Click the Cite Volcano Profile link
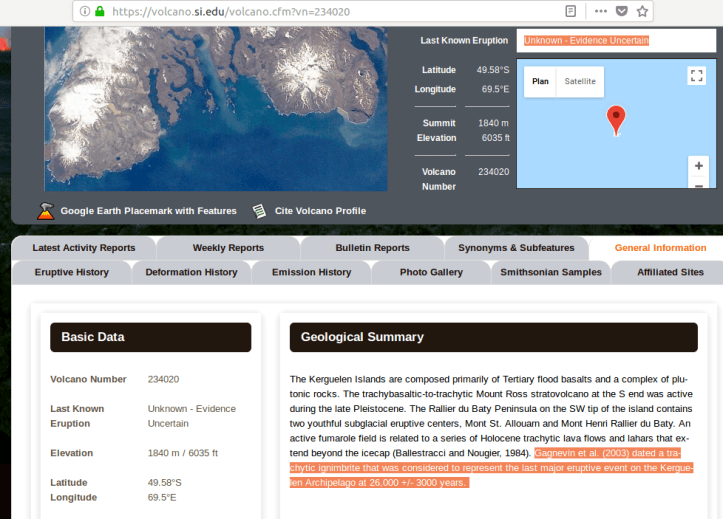This screenshot has width=723, height=519. coord(320,211)
